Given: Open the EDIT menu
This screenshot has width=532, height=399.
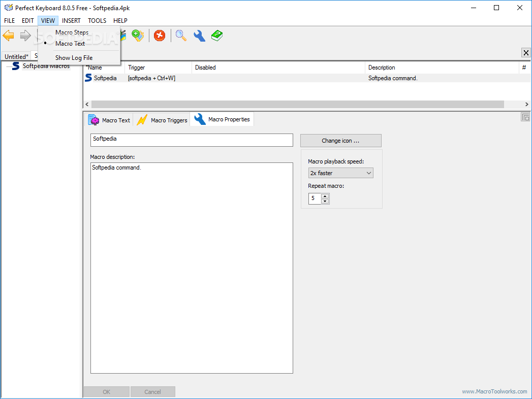Looking at the screenshot, I should [28, 21].
